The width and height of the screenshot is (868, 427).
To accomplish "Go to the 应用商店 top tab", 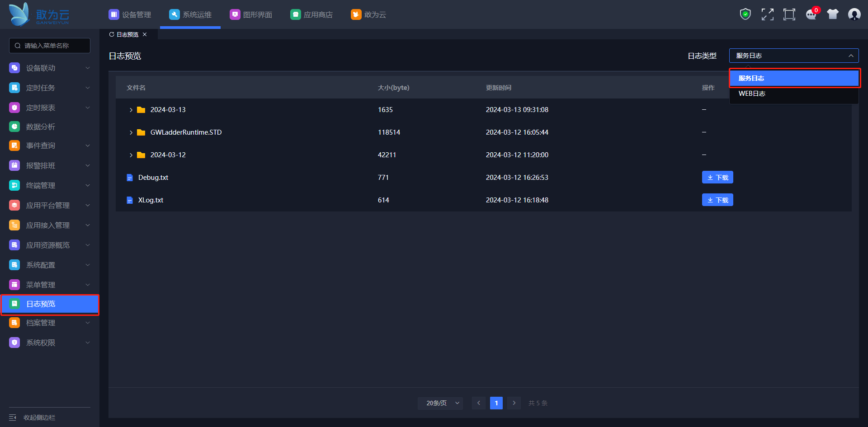I will 311,14.
